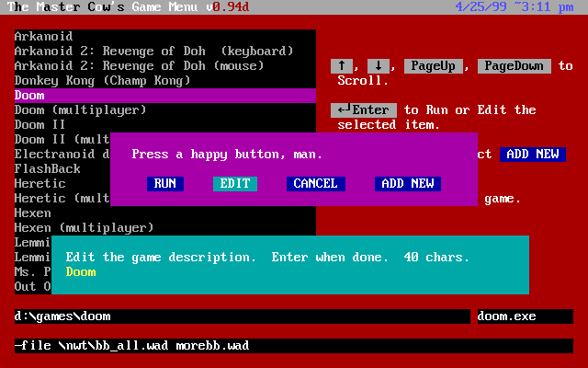Select the partially hidden Heretic (mult entry

[62, 199]
